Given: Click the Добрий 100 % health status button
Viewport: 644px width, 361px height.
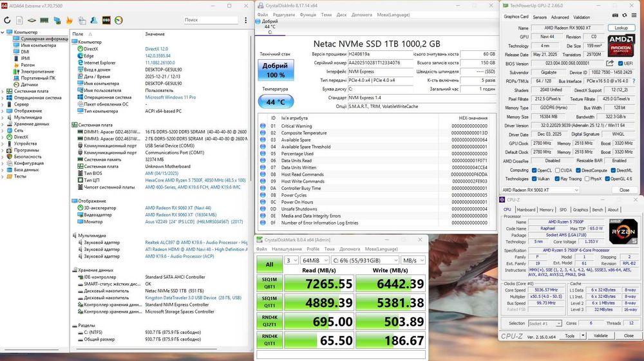Looking at the screenshot, I should pyautogui.click(x=276, y=70).
